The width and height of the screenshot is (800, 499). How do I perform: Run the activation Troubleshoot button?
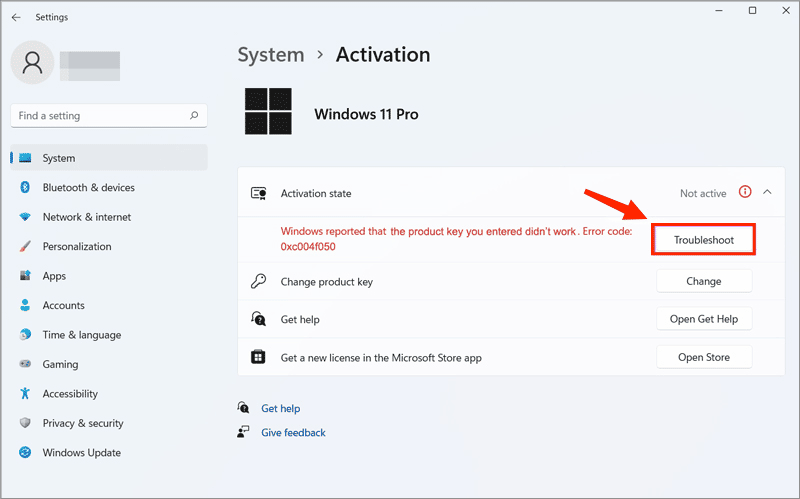704,240
